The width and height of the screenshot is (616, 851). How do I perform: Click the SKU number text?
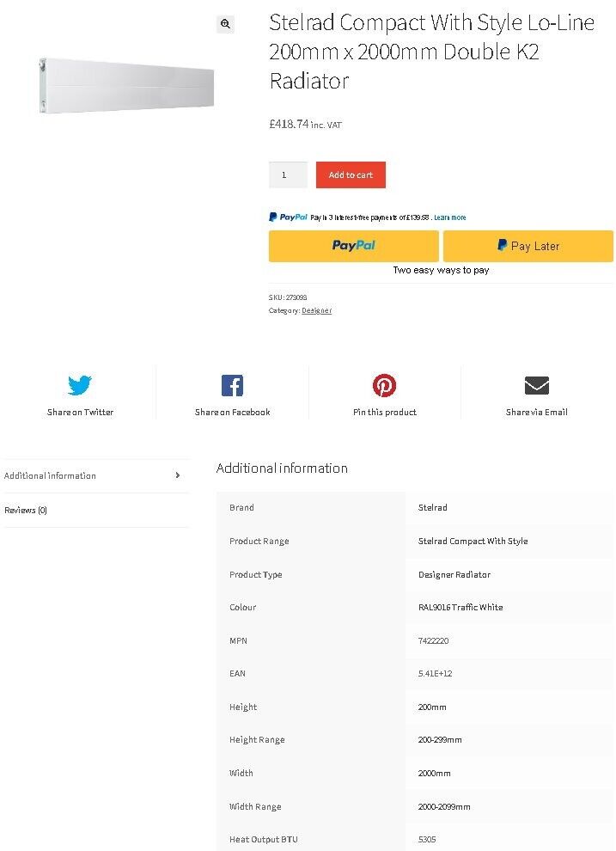tap(296, 297)
